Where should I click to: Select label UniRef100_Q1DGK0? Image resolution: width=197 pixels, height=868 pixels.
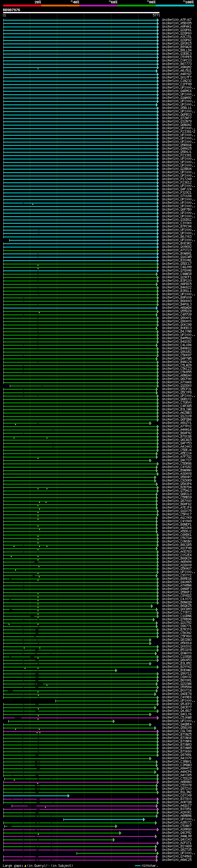pyautogui.click(x=176, y=386)
